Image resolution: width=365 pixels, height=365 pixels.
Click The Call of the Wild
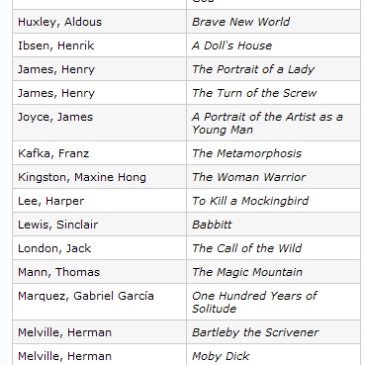pos(247,248)
